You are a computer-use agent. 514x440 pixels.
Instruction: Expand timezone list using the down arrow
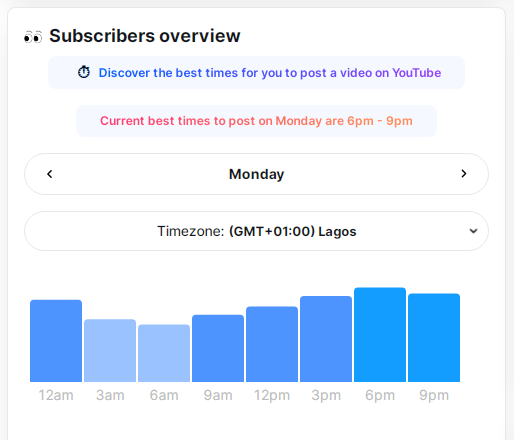coord(473,231)
